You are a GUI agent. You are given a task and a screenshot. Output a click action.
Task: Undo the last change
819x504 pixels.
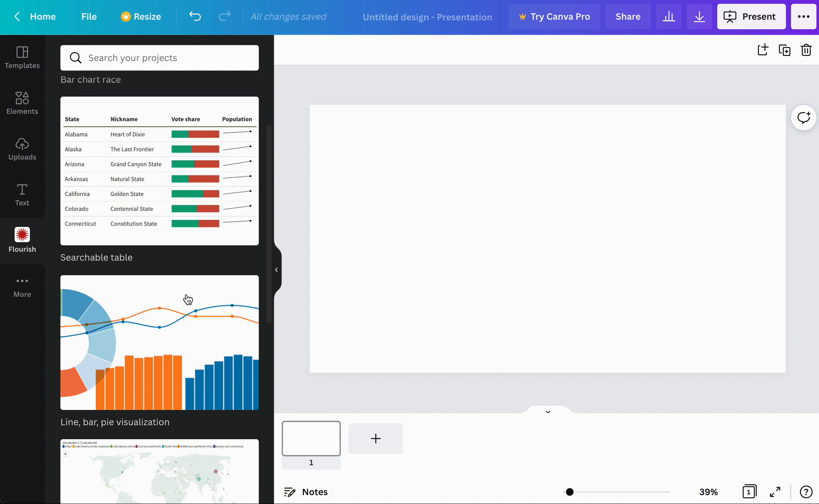point(195,16)
